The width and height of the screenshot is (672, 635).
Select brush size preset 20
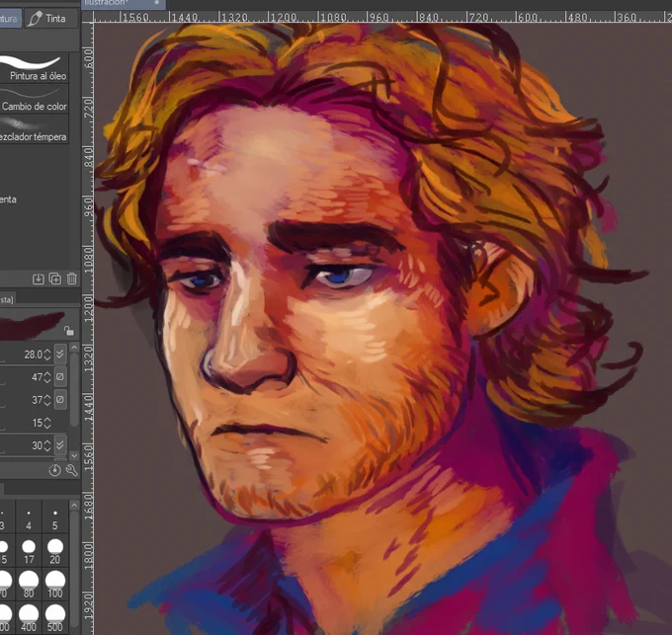coord(55,551)
